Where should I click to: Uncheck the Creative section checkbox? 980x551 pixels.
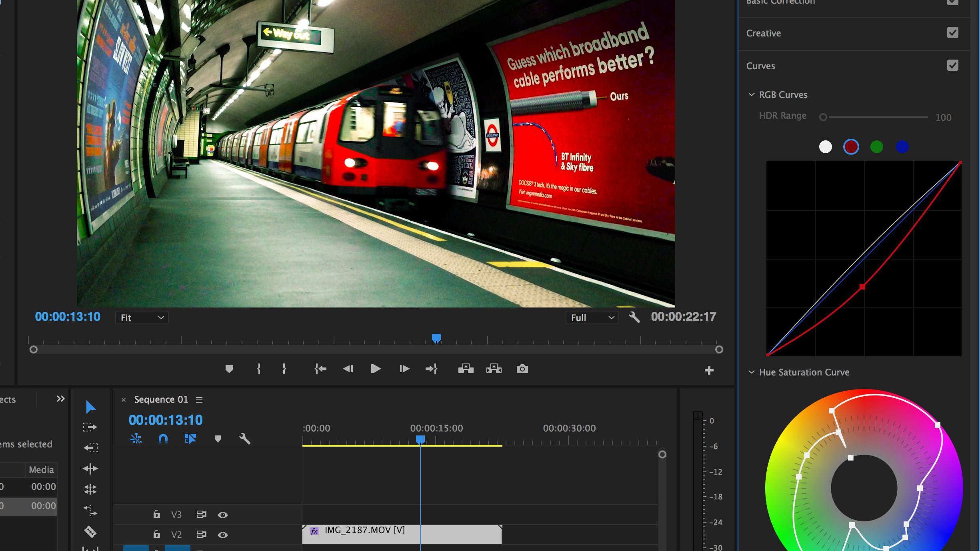pos(953,32)
